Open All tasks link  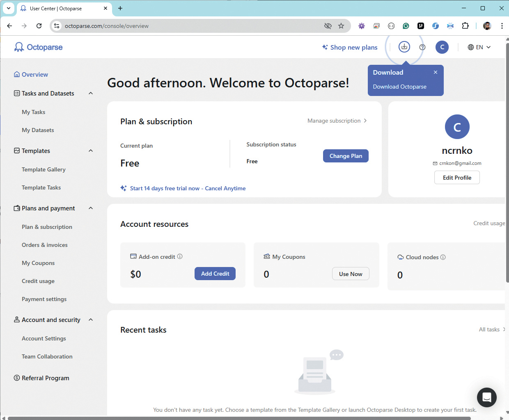[x=492, y=329]
